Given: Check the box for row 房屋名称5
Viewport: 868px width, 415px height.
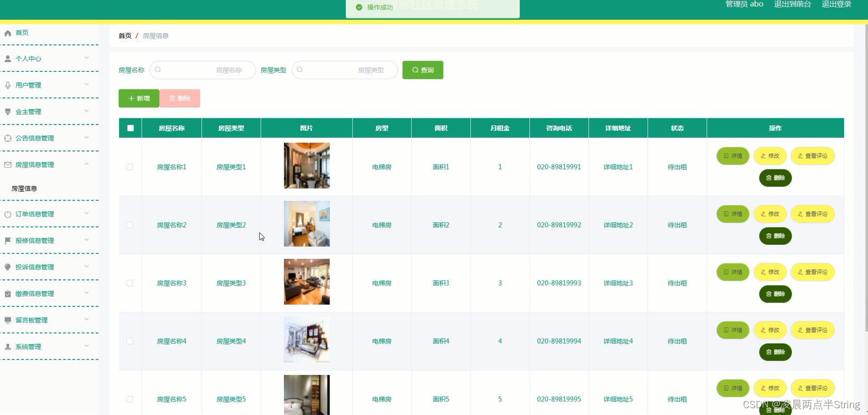Looking at the screenshot, I should 129,399.
